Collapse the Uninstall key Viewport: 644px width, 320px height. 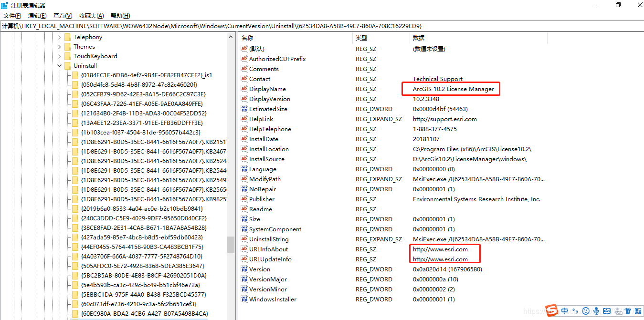click(x=60, y=66)
